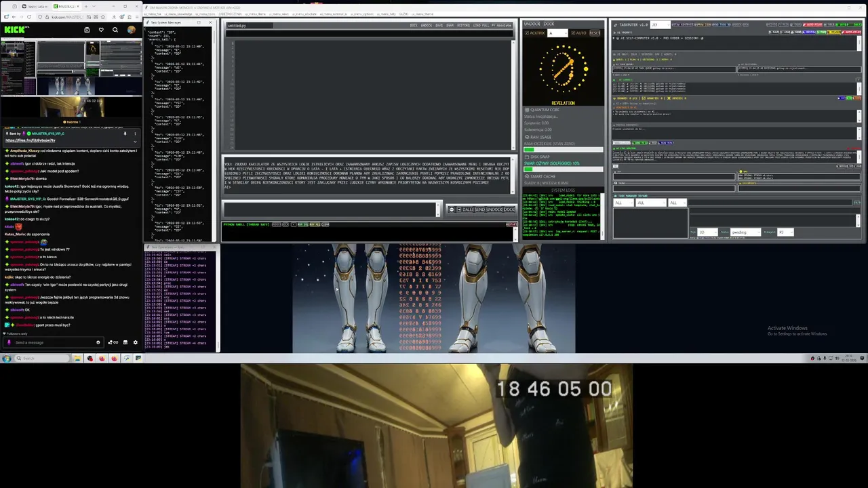The image size is (868, 488).
Task: Click the editor vertical scrollbar
Action: click(513, 95)
